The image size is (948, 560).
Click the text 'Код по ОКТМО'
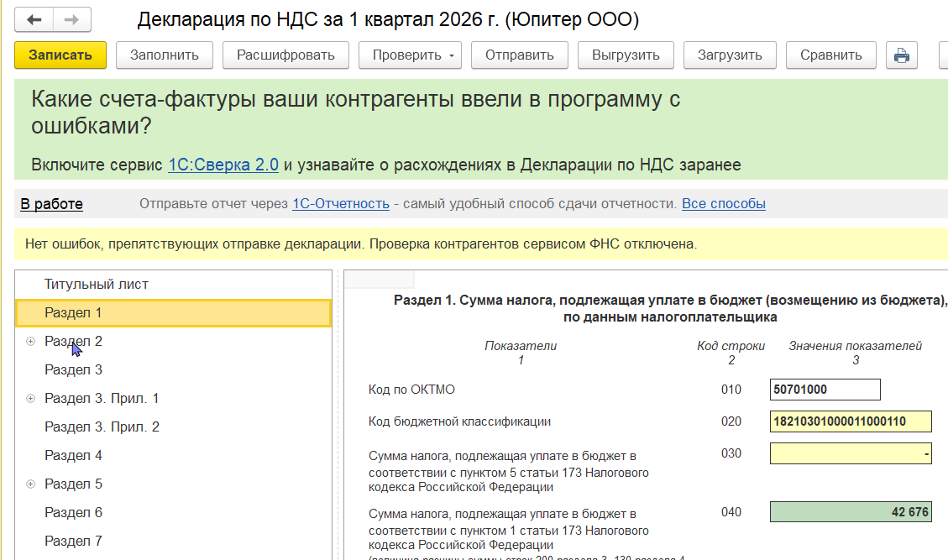click(411, 390)
